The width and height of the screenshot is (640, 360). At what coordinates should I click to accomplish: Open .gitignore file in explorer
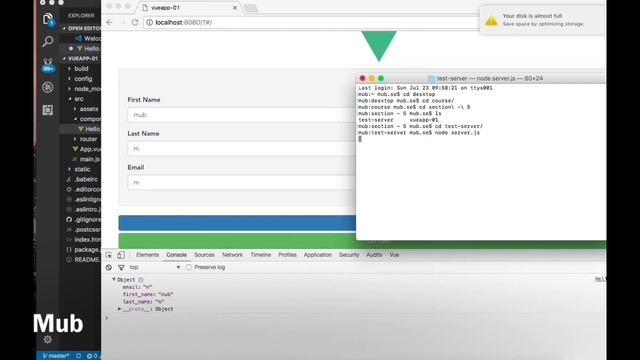point(83,219)
